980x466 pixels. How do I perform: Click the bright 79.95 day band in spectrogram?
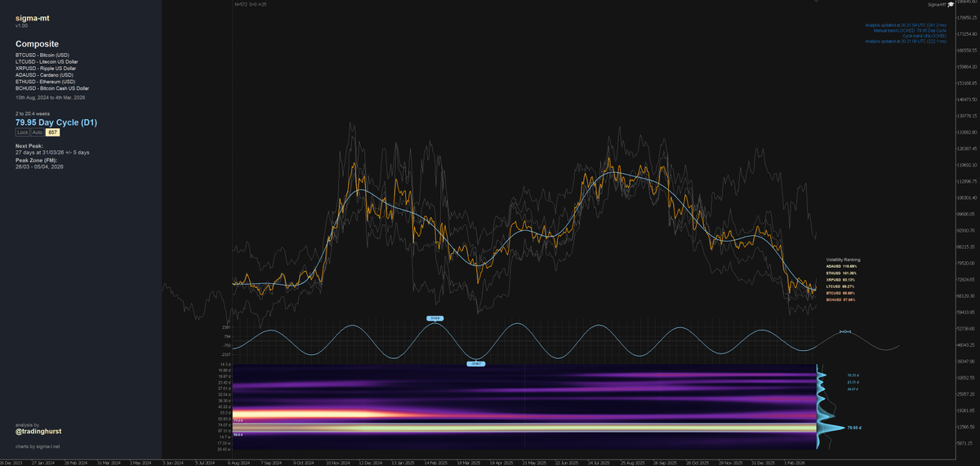(x=524, y=428)
